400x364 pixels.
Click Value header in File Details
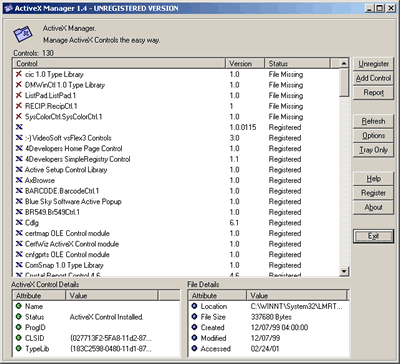[297, 296]
